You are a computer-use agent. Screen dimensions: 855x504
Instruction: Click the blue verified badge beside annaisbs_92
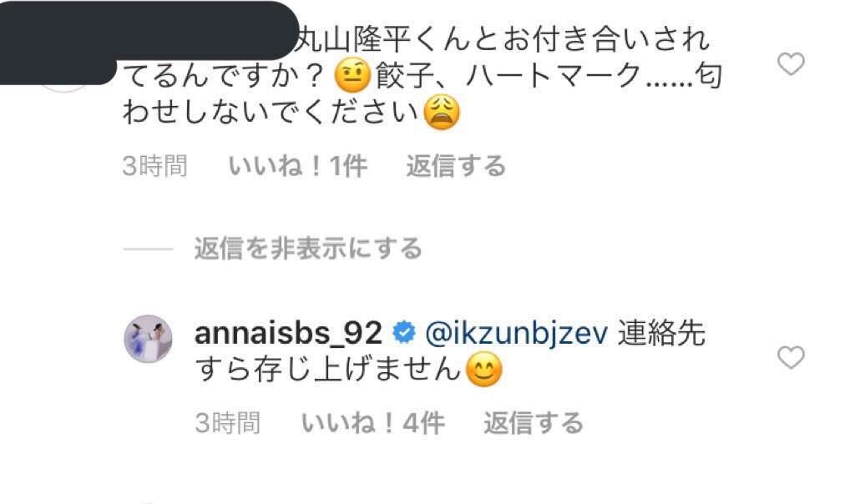tap(404, 333)
